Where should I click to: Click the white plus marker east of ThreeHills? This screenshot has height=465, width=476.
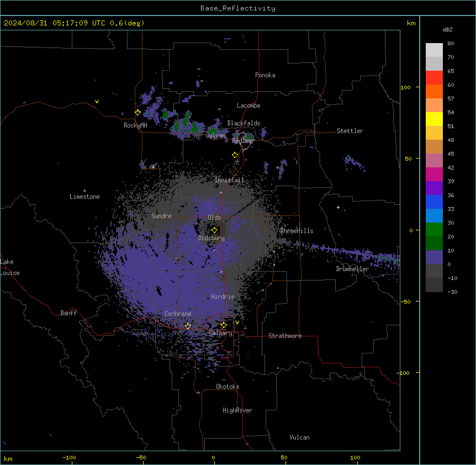tap(338, 207)
